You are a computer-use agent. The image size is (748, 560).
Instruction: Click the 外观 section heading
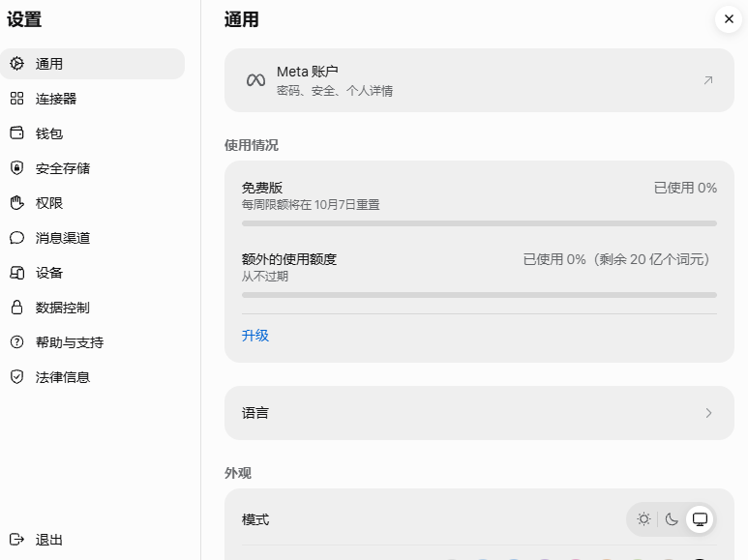pyautogui.click(x=238, y=473)
